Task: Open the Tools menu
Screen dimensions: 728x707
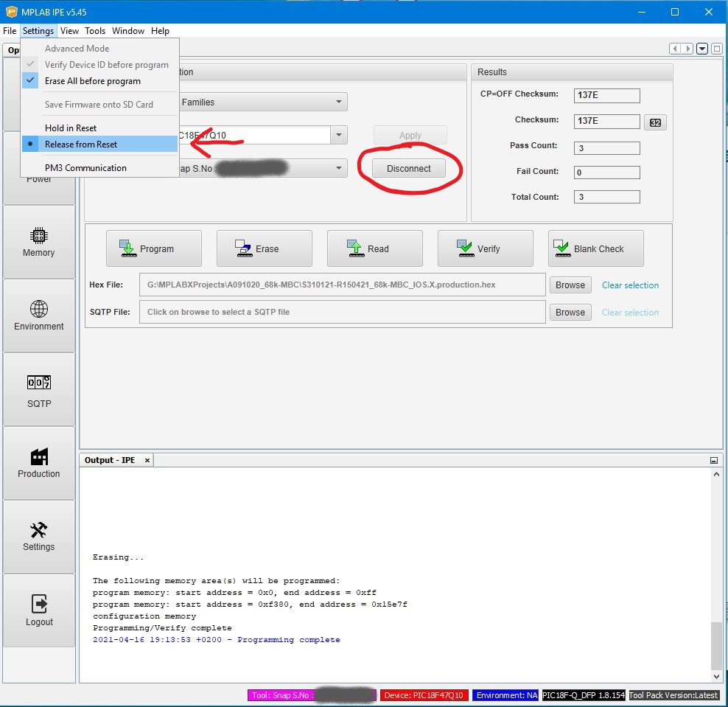Action: tap(95, 31)
